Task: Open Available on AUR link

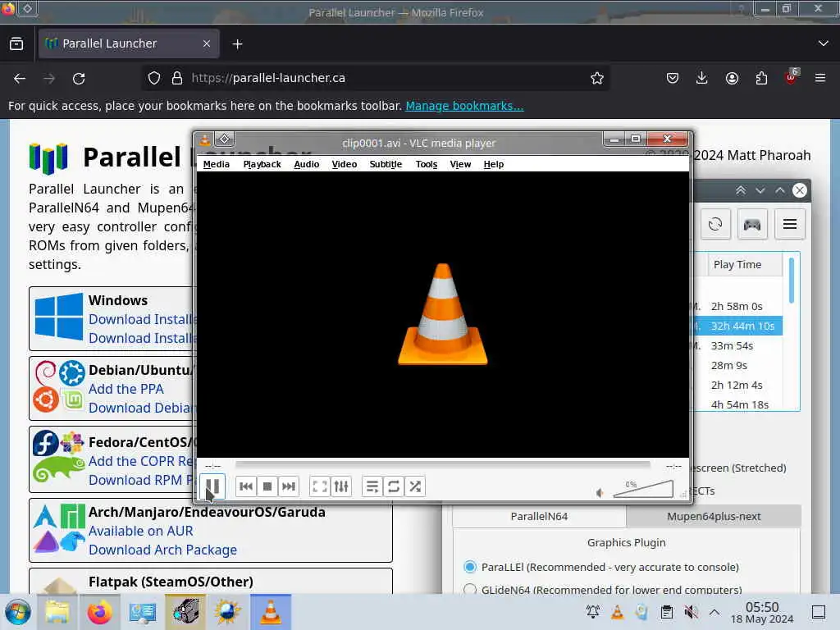Action: pyautogui.click(x=141, y=531)
